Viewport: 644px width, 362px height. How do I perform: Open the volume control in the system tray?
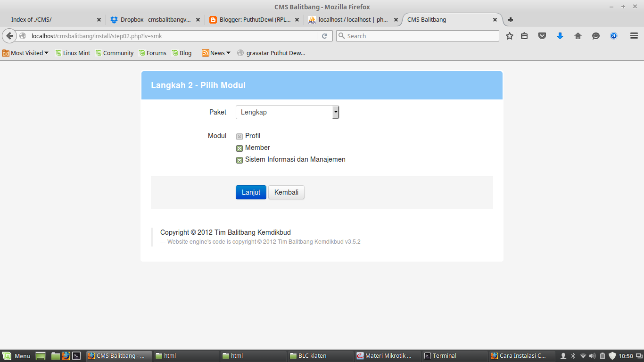593,356
